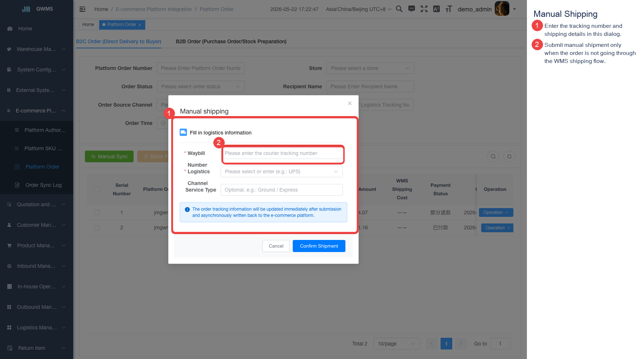
Task: Click the Home page tab
Action: tap(88, 25)
